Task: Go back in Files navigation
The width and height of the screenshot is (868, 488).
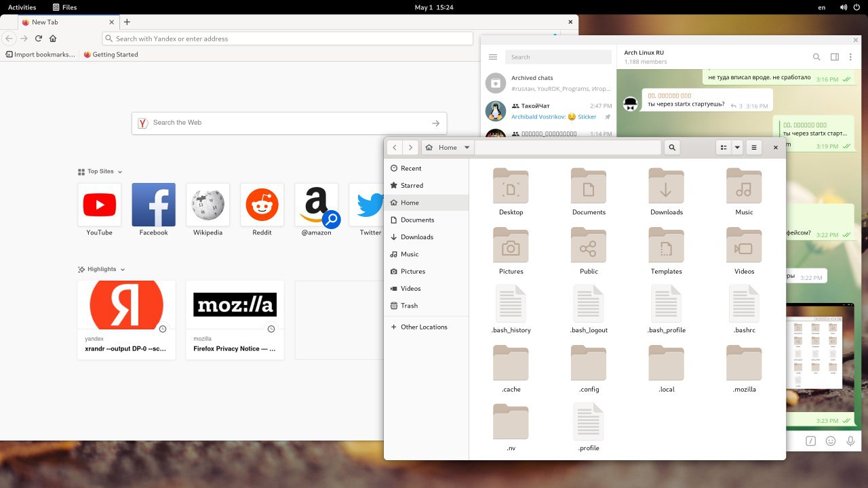Action: click(395, 147)
